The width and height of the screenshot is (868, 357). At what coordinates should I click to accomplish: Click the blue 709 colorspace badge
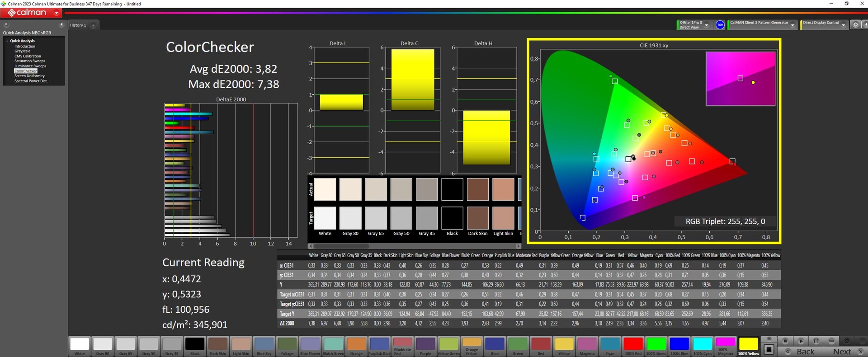pos(720,25)
